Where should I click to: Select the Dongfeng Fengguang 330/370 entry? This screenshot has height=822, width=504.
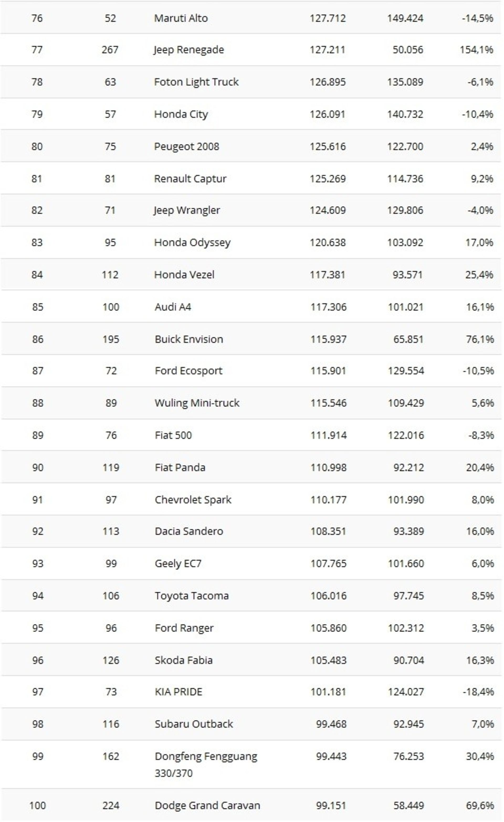point(206,764)
